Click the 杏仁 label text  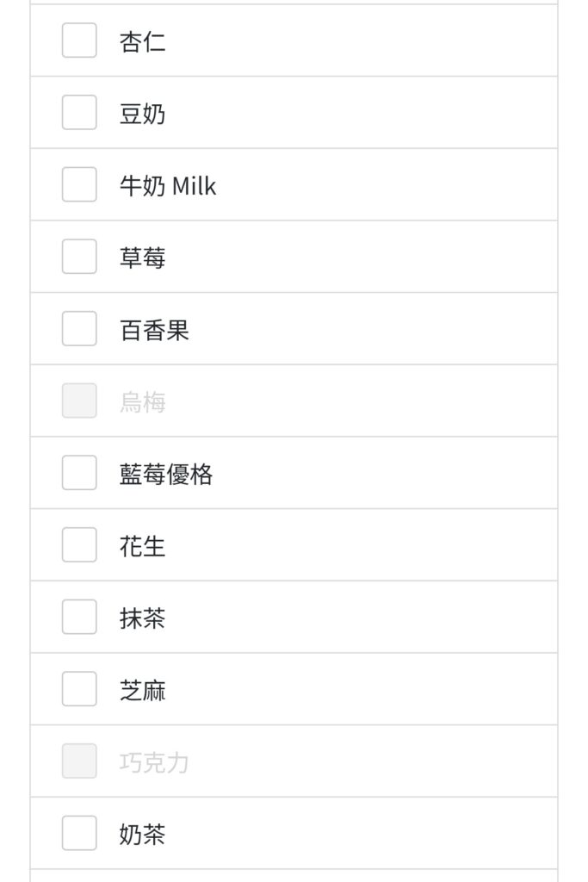coord(142,42)
